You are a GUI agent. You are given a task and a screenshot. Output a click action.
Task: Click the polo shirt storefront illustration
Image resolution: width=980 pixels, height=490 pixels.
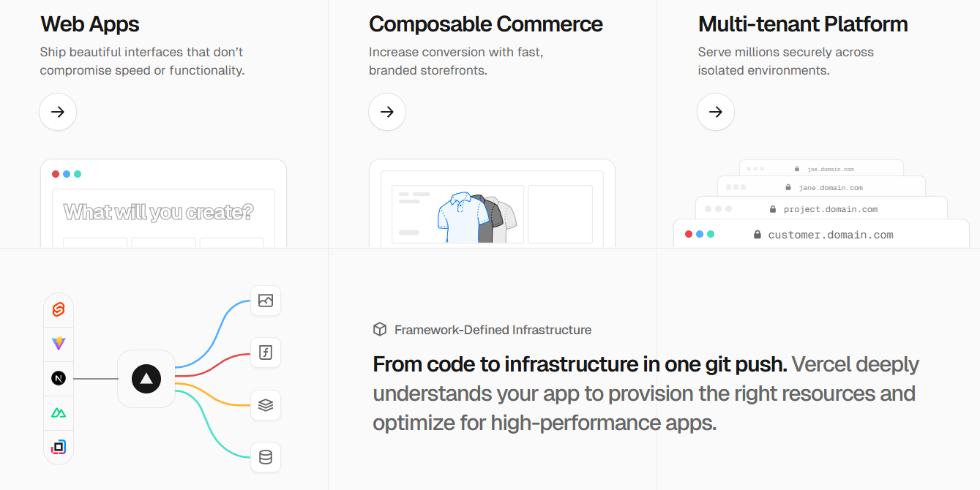pos(476,216)
